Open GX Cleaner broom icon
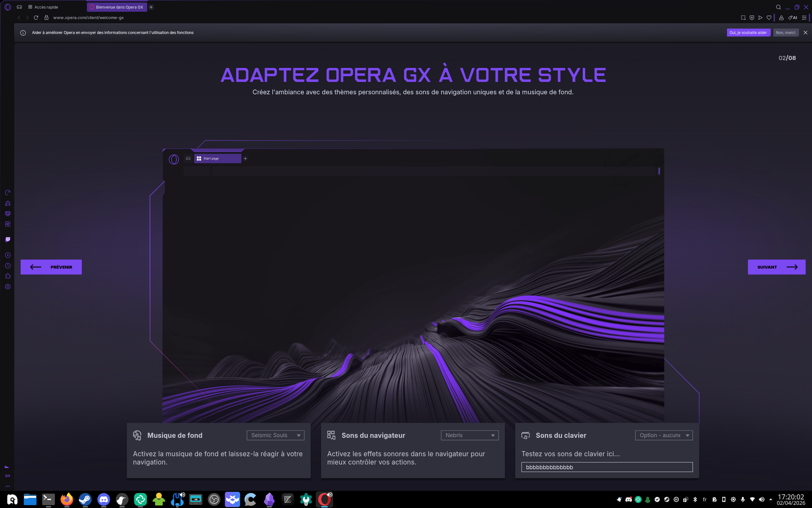Screen dimensions: 812x508 pyautogui.click(x=8, y=203)
